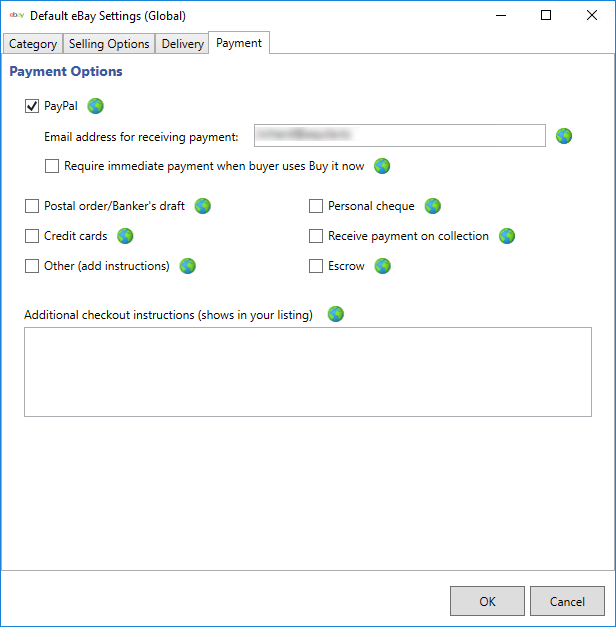This screenshot has height=627, width=616.
Task: Click globe icon next to PayPal
Action: [96, 106]
